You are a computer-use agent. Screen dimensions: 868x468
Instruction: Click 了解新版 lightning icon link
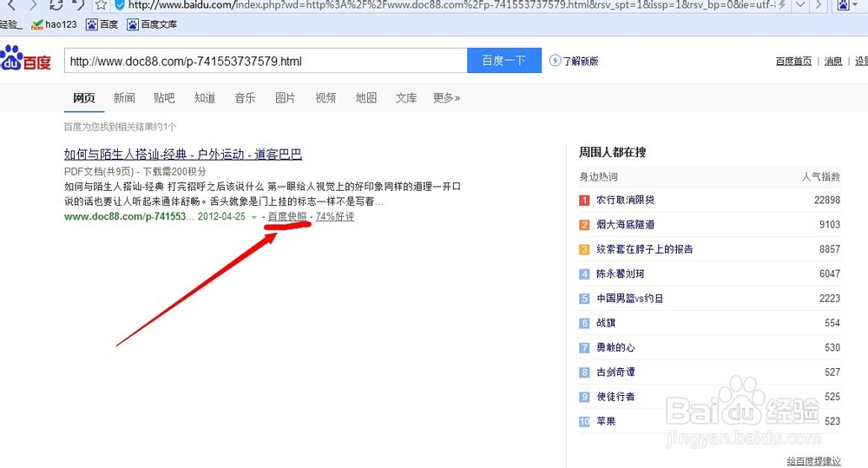pyautogui.click(x=574, y=61)
